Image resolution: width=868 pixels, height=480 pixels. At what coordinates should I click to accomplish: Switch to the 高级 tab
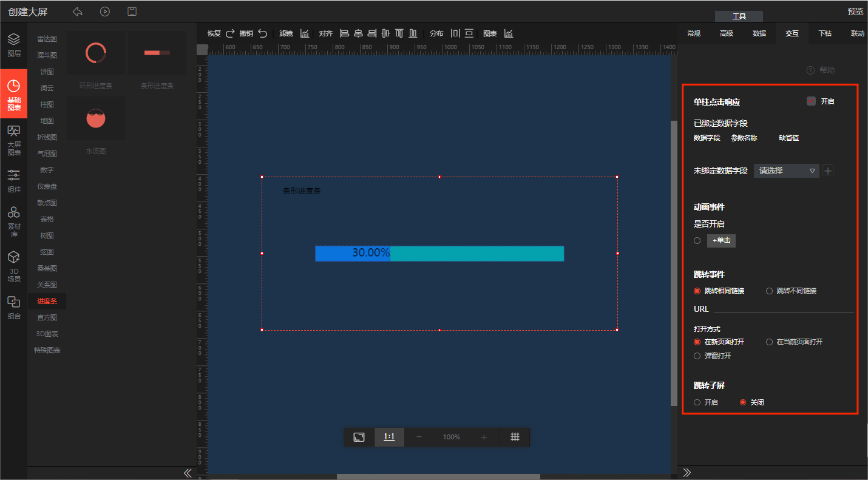(x=727, y=33)
